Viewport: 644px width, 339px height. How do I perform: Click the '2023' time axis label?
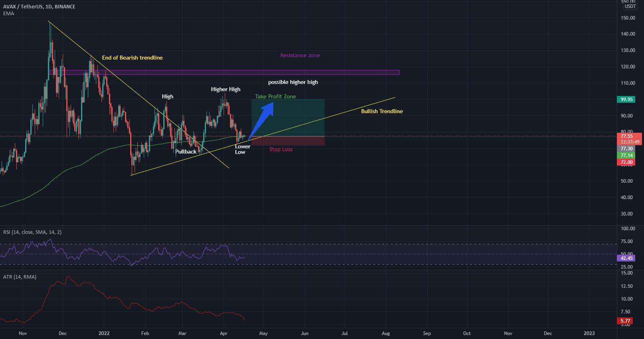pos(589,333)
